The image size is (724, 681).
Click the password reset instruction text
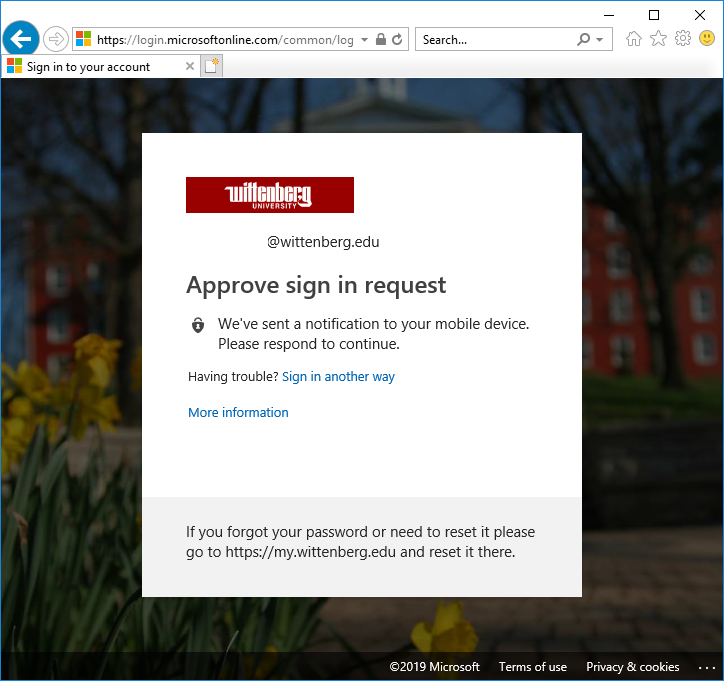(x=360, y=542)
